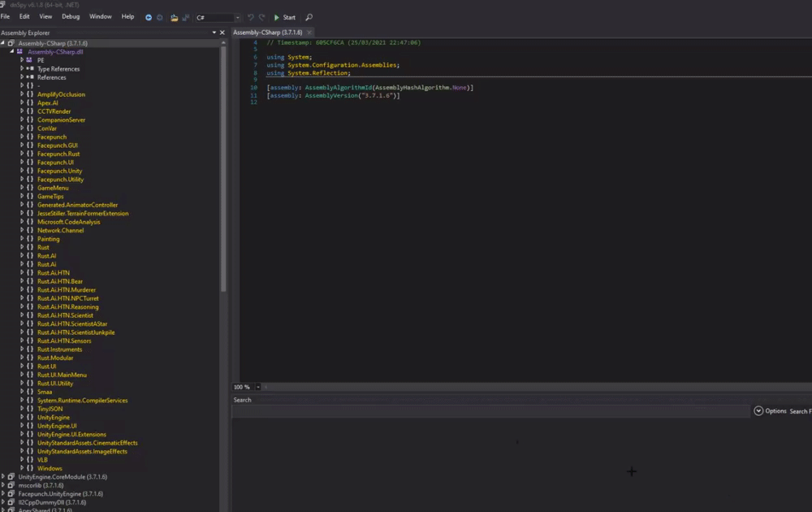Click the Open file folder icon
This screenshot has width=812, height=512.
pyautogui.click(x=174, y=17)
